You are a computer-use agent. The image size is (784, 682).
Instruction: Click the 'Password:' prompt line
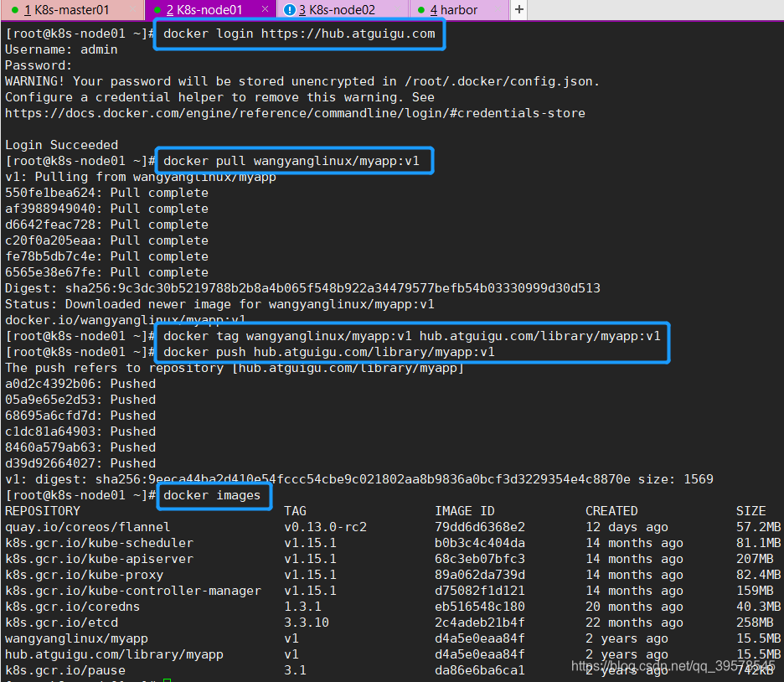click(39, 65)
